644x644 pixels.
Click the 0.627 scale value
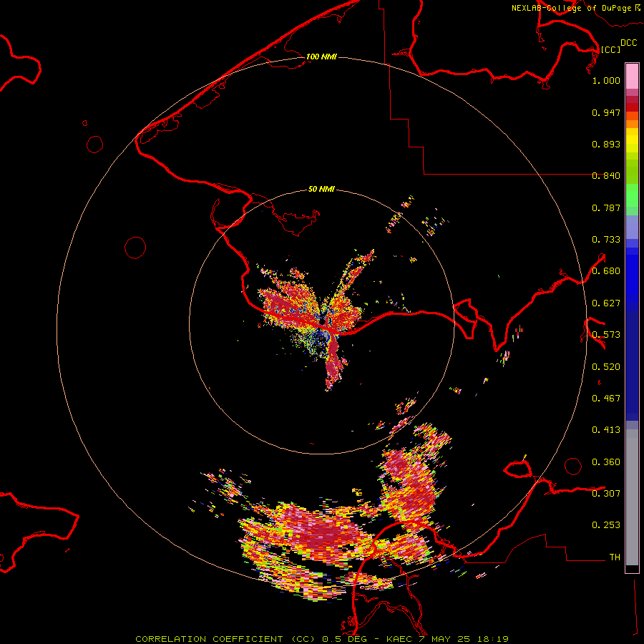click(606, 303)
